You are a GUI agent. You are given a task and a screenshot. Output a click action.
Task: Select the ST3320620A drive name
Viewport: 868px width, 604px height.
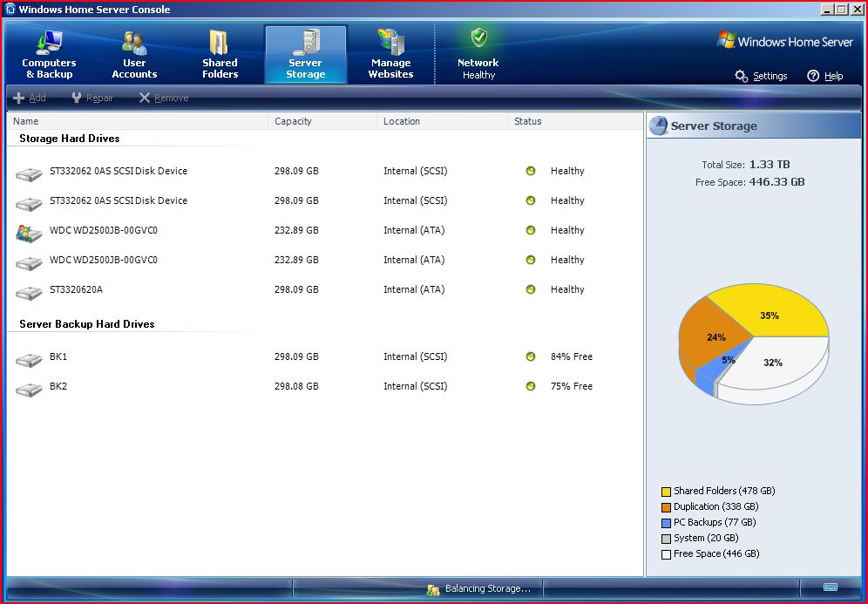click(76, 289)
